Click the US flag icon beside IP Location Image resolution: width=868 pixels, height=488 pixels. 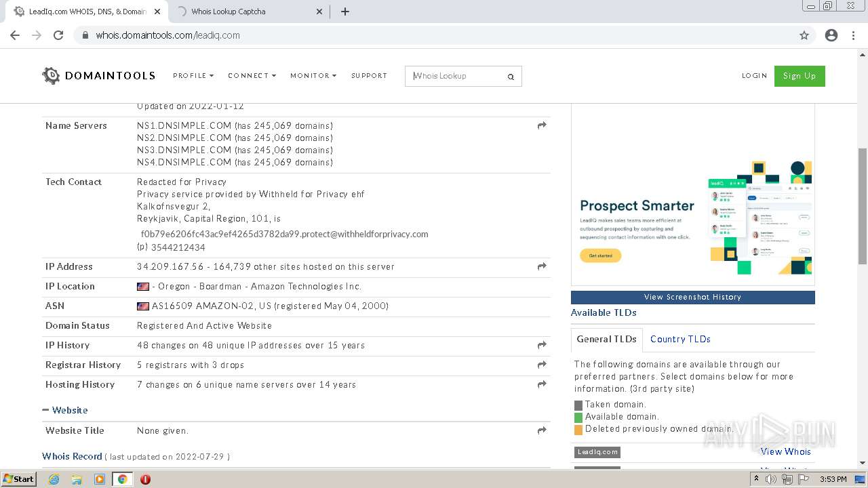click(143, 287)
